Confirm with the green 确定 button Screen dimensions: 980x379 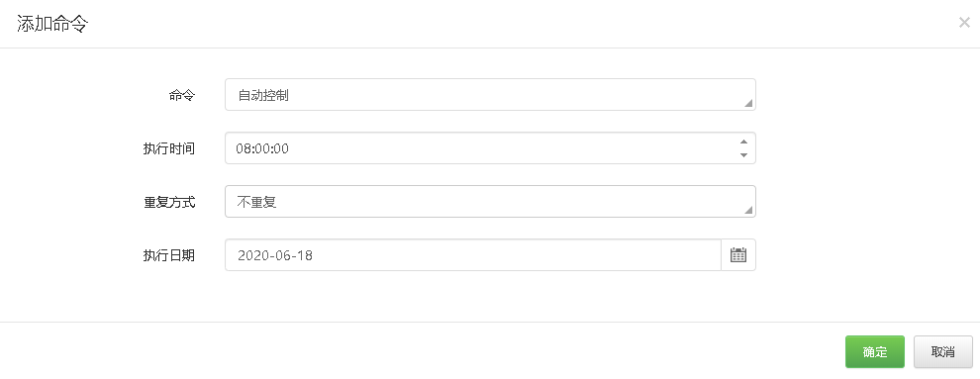coord(874,352)
